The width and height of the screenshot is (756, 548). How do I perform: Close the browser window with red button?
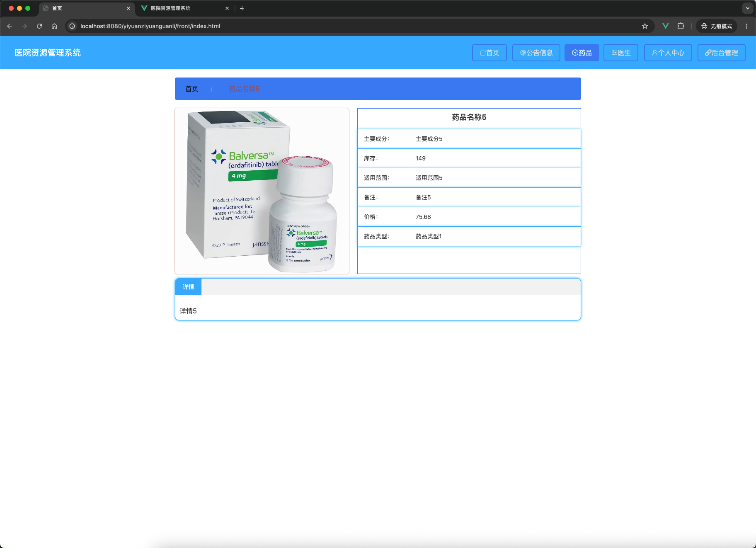(11, 8)
